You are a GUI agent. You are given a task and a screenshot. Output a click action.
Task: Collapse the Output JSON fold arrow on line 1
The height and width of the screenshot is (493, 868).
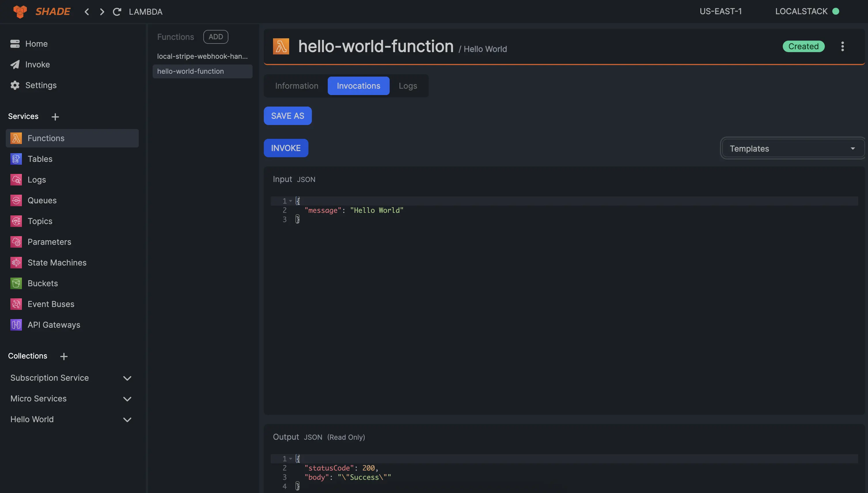pyautogui.click(x=291, y=458)
